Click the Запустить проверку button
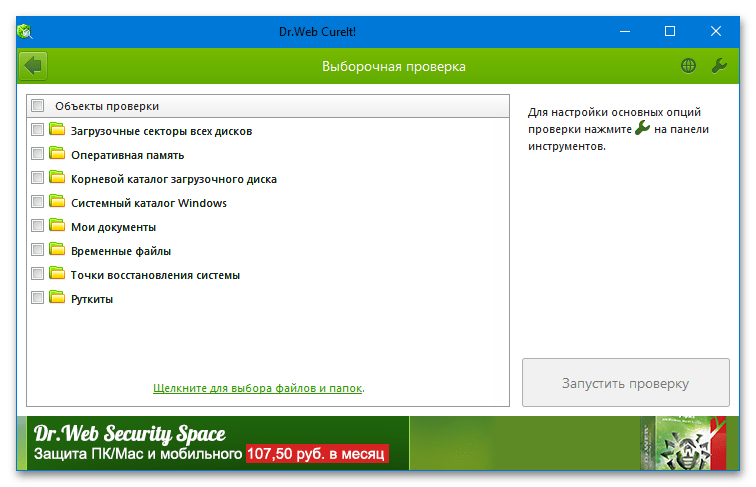The height and width of the screenshot is (487, 756). pyautogui.click(x=625, y=383)
